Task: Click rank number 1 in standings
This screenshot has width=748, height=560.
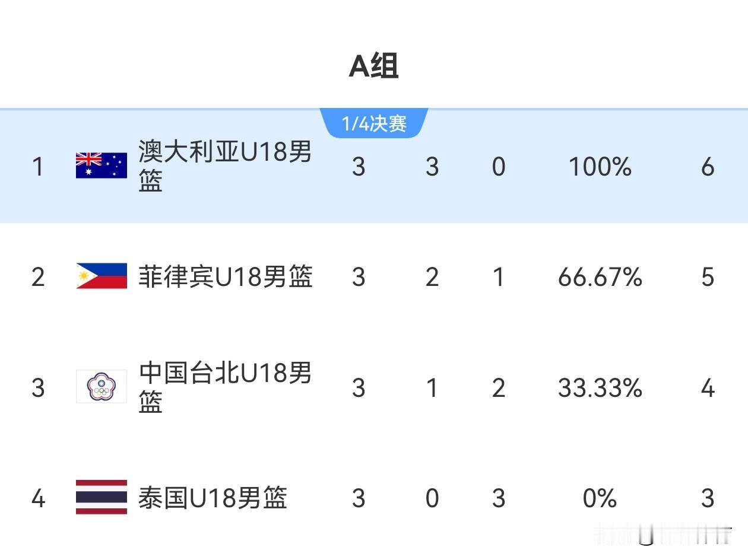Action: tap(38, 167)
